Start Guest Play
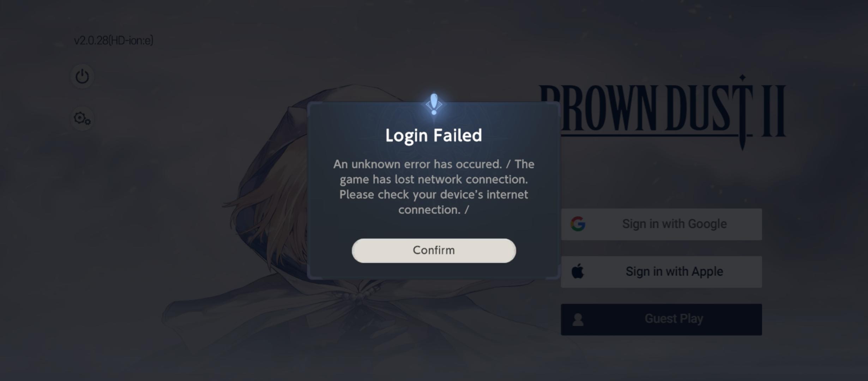The height and width of the screenshot is (381, 868). click(x=661, y=319)
